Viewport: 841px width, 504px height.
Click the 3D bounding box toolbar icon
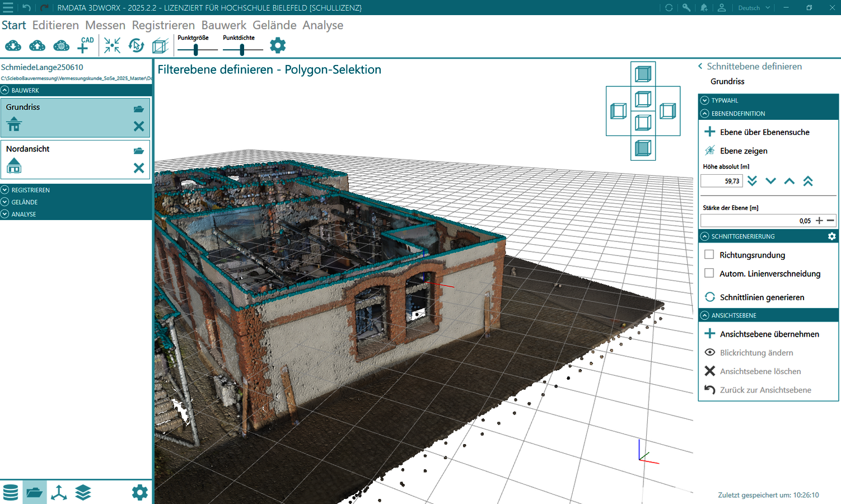pyautogui.click(x=160, y=46)
